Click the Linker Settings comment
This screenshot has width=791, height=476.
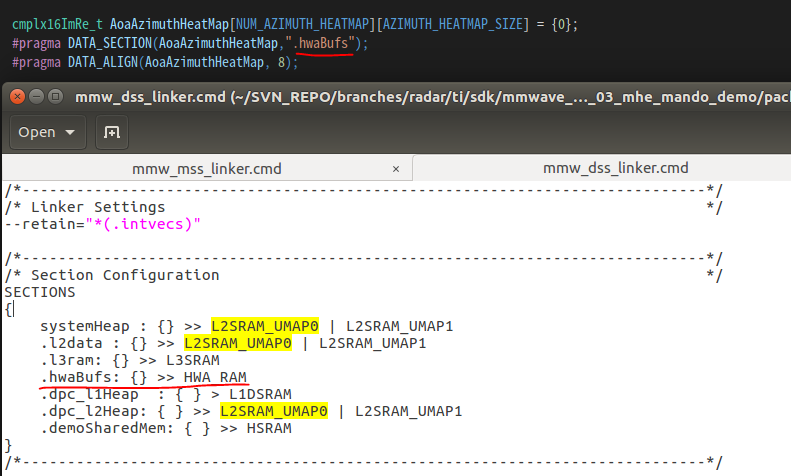point(98,207)
